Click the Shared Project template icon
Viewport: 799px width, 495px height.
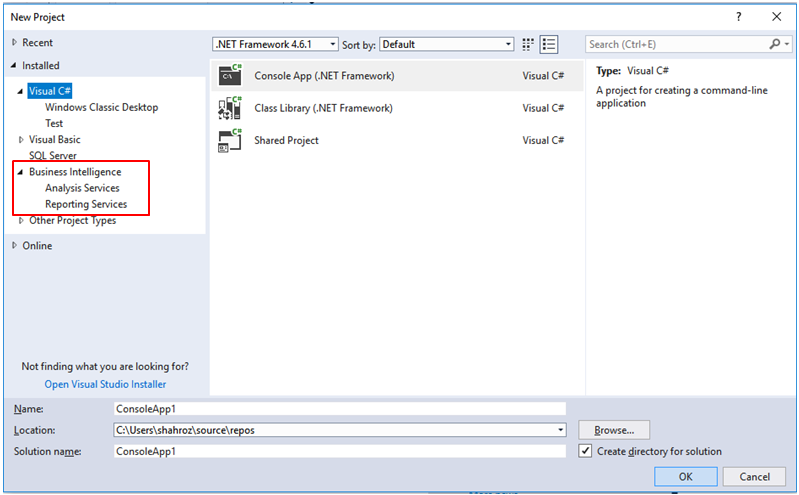[230, 140]
